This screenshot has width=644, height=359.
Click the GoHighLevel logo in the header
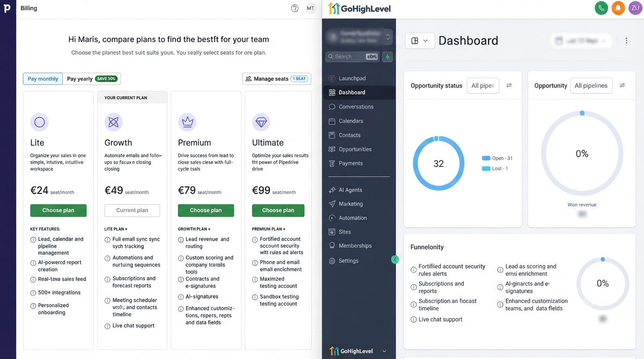[359, 8]
